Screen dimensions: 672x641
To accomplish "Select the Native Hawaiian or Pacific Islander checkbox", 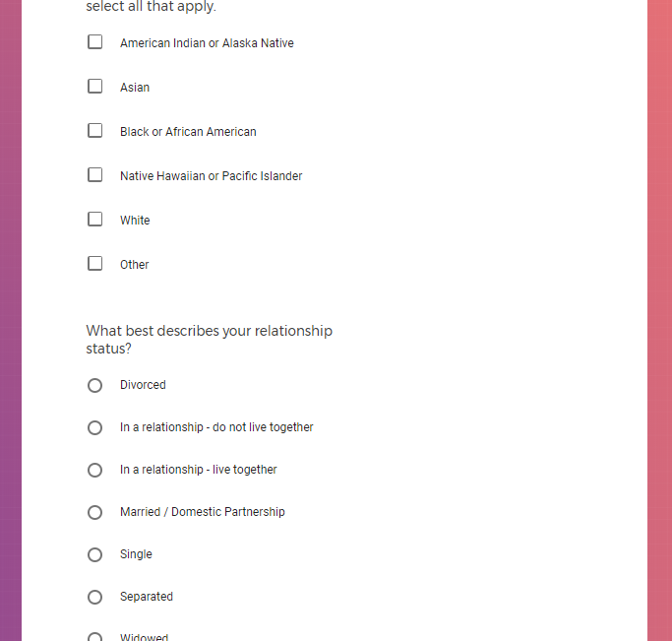I will 95,175.
